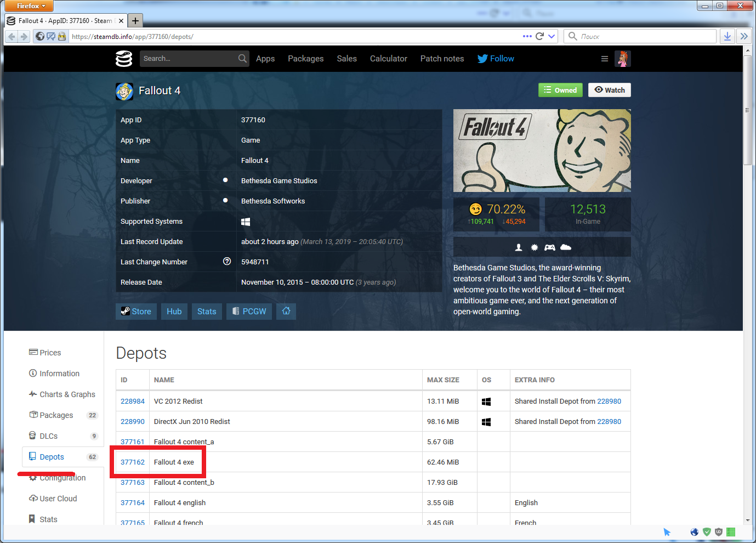The image size is (756, 543).
Task: Click the Windows icon in Supported Systems row
Action: pos(246,222)
